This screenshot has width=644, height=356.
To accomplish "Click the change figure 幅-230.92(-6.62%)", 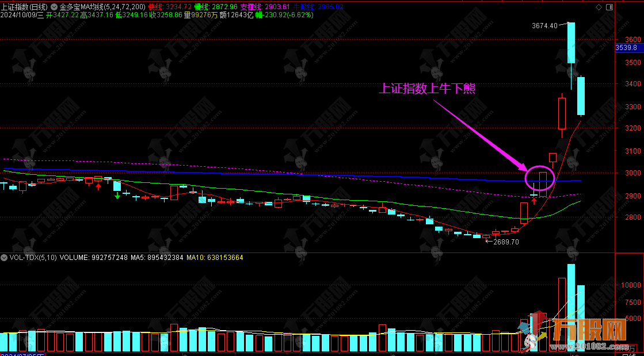I will [x=285, y=15].
